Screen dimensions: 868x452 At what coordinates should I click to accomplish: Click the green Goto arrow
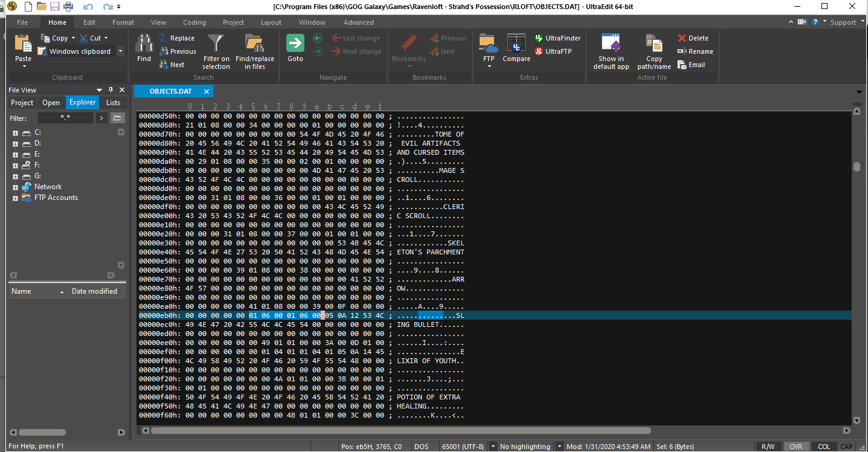295,44
